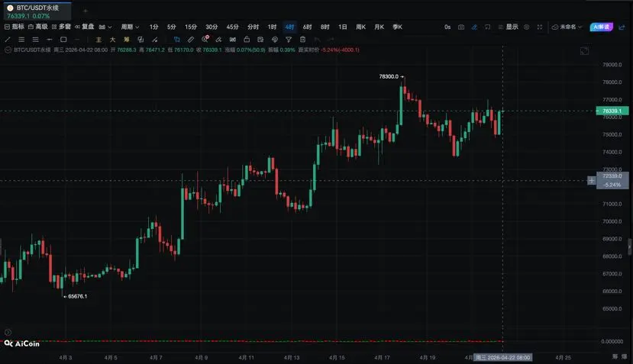Select the horizontal ray line tool
The height and width of the screenshot is (364, 633).
tap(50, 40)
